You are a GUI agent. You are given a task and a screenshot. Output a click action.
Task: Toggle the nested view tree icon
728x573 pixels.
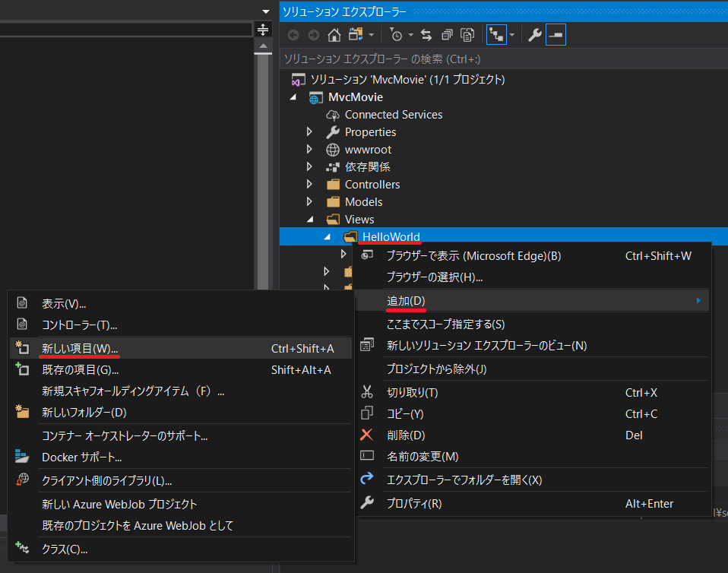click(x=496, y=35)
